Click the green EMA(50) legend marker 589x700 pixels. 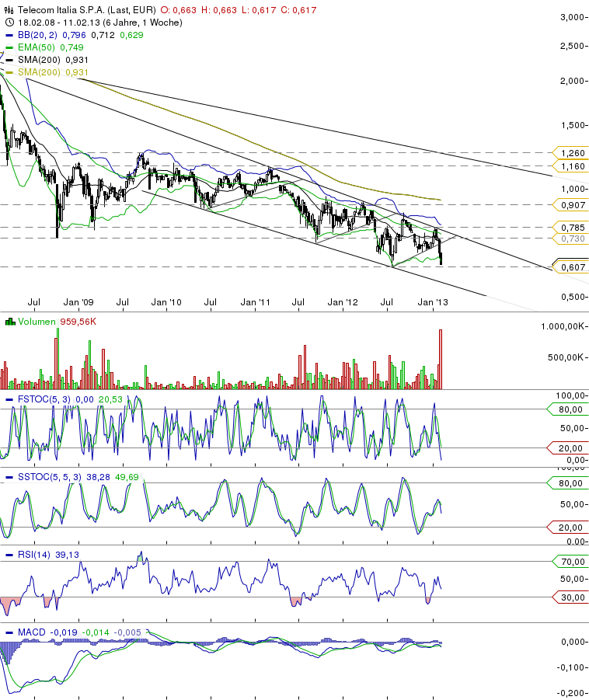click(9, 48)
